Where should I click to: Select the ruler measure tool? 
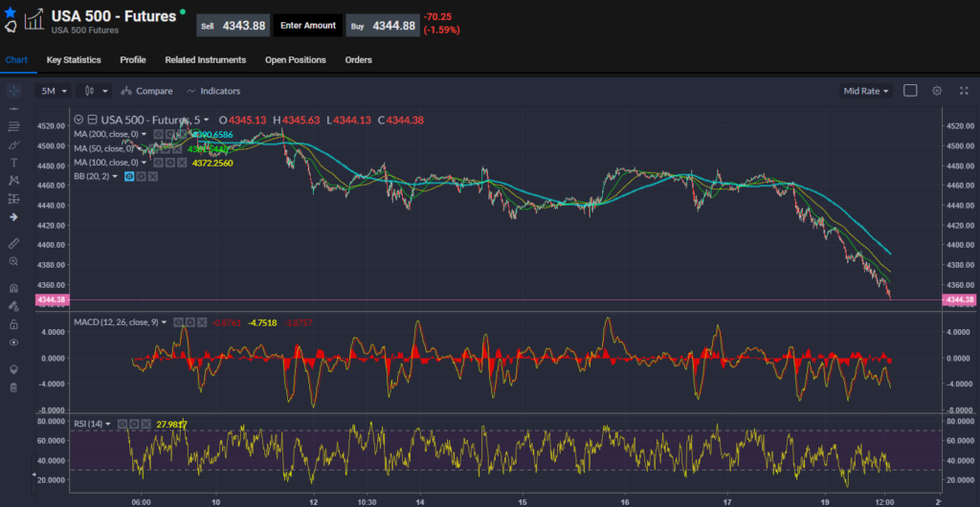point(13,243)
